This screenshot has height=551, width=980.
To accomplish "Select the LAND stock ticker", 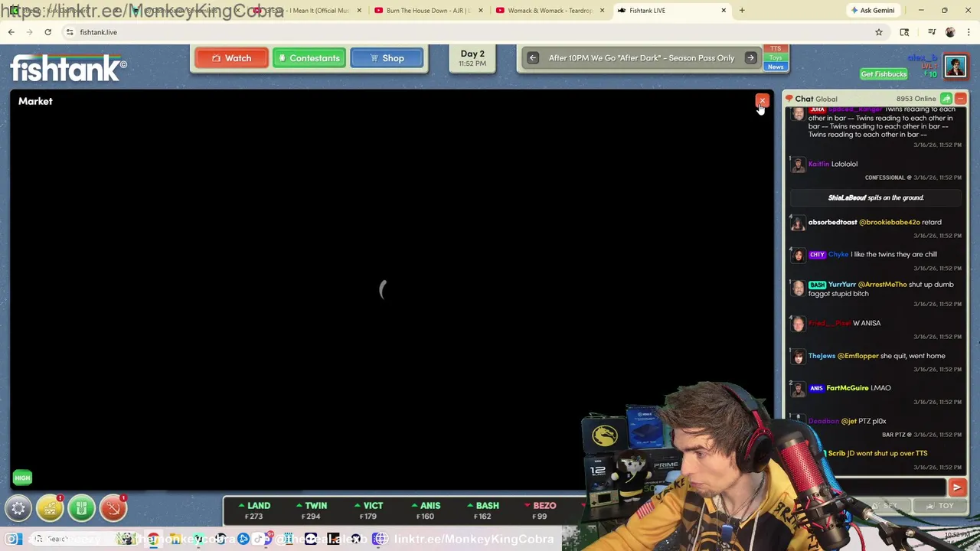I will click(253, 510).
